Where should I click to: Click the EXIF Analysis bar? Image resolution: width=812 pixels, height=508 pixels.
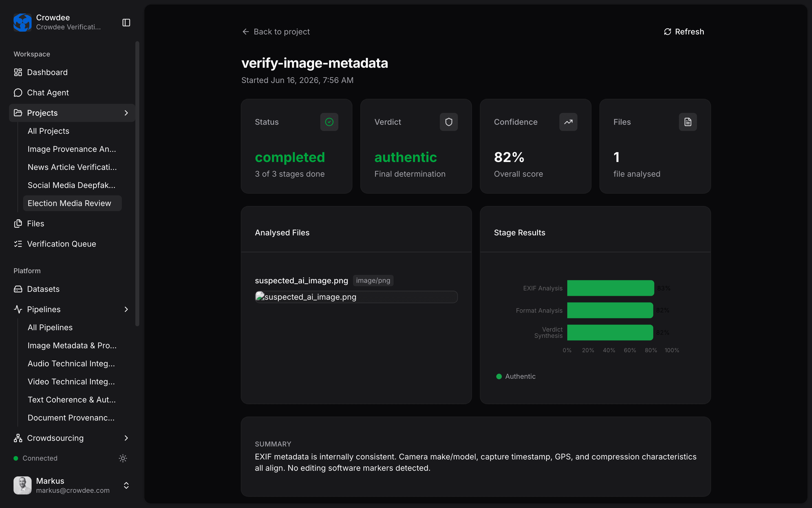coord(610,288)
